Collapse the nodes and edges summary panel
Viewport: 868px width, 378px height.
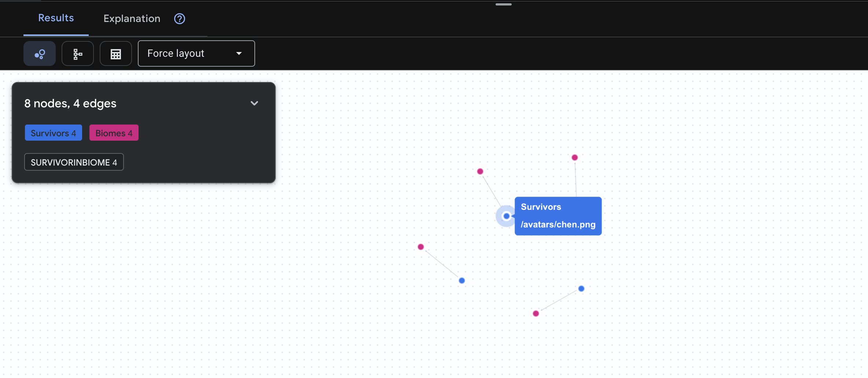(254, 103)
